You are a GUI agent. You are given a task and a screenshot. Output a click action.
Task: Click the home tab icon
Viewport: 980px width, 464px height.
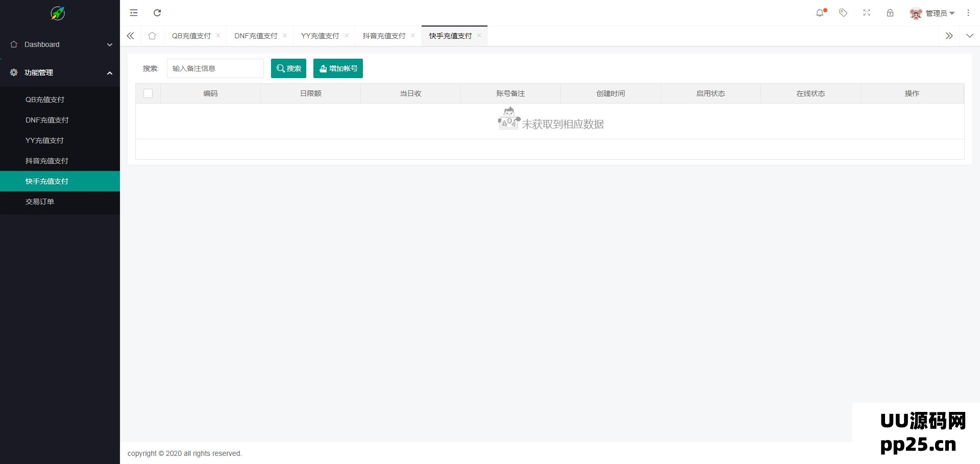tap(152, 36)
